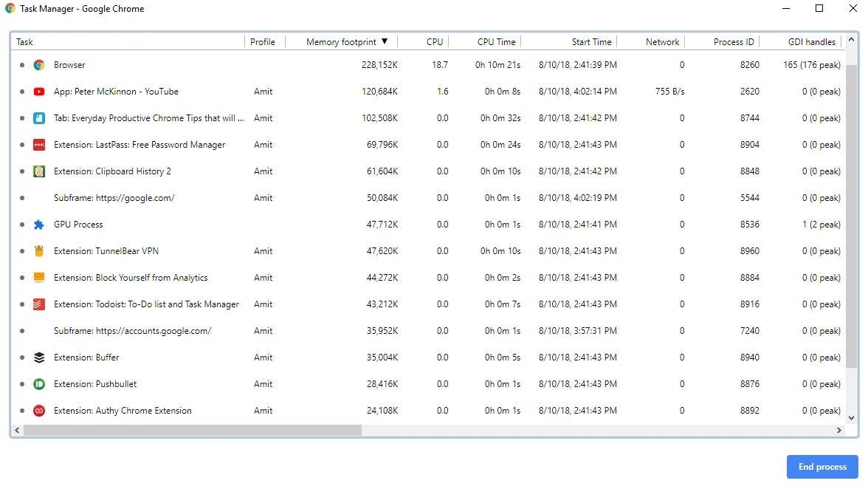
Task: Click the horizontal scrollbar right arrow
Action: pyautogui.click(x=839, y=431)
